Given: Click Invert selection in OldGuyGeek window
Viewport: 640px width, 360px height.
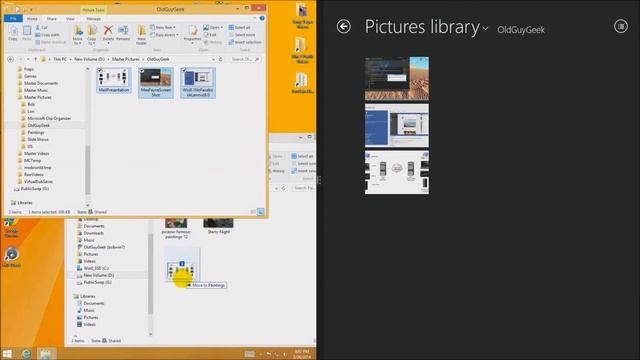Looking at the screenshot, I should [245, 42].
